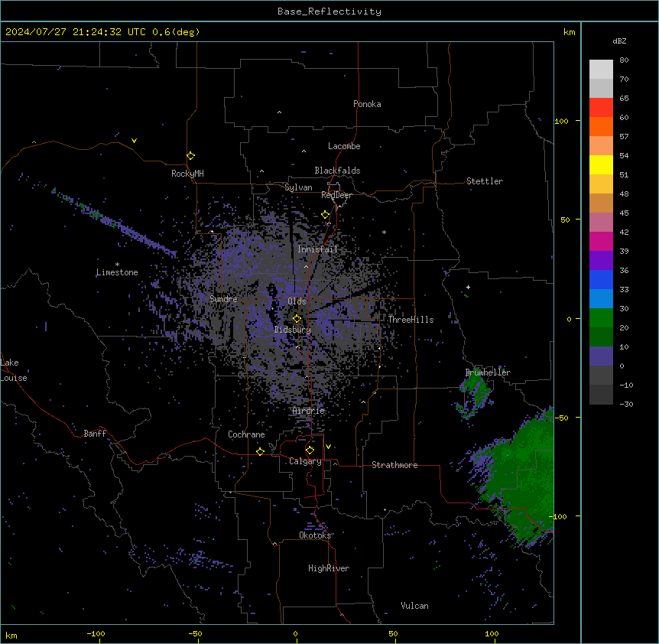
Task: Click the HighRiver label
Action: (329, 568)
